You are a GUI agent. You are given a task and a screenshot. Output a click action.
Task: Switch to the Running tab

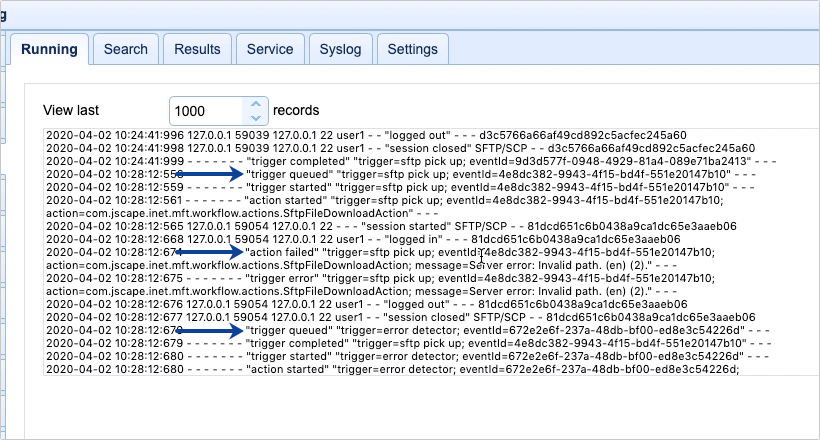49,49
